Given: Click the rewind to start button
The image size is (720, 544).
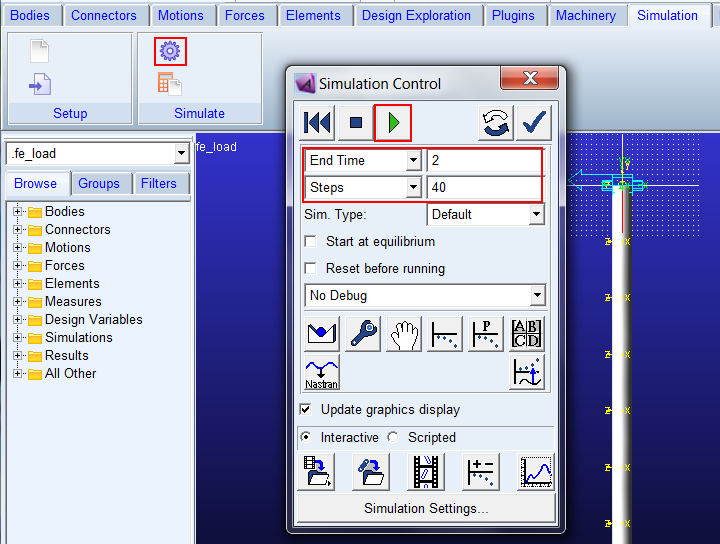Looking at the screenshot, I should click(317, 123).
